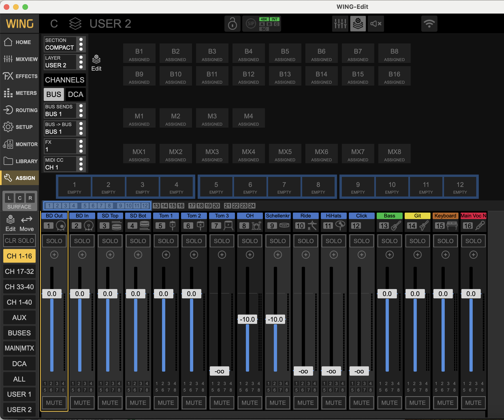Solo the OH channel
Screen dimensions: 504x420
(x=250, y=241)
